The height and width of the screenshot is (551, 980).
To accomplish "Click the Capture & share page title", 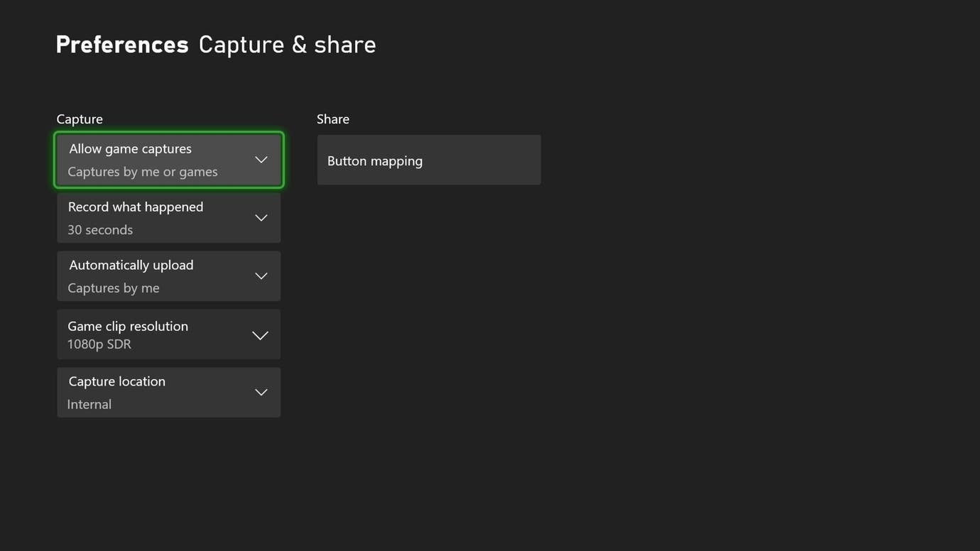I will [x=287, y=44].
